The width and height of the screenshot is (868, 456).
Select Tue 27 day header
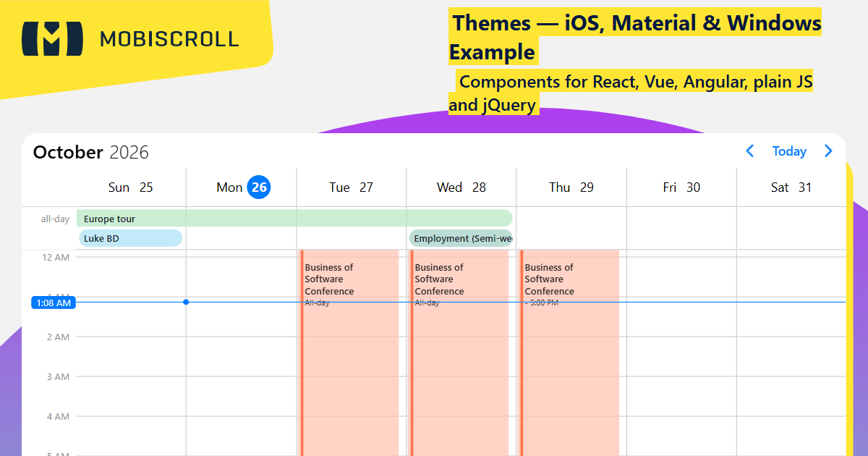coord(352,187)
